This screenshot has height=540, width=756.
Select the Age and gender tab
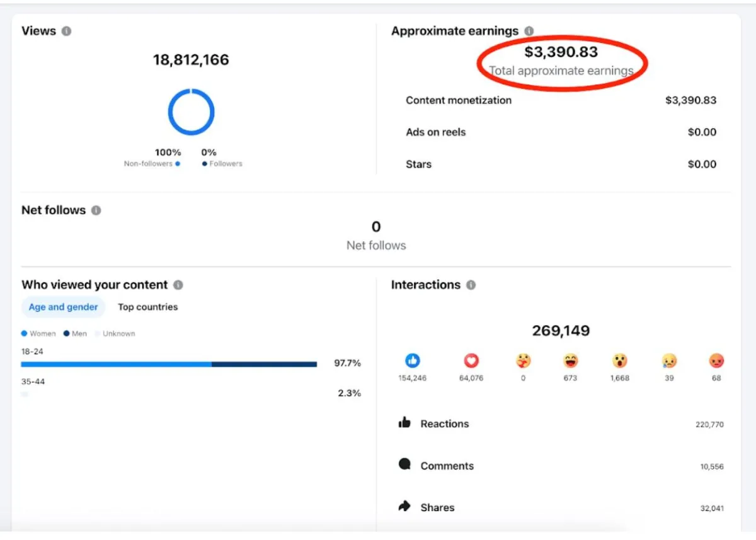pyautogui.click(x=63, y=307)
